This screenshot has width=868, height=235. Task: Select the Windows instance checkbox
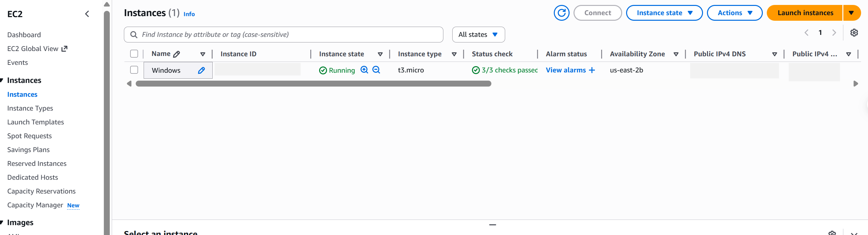coord(134,70)
